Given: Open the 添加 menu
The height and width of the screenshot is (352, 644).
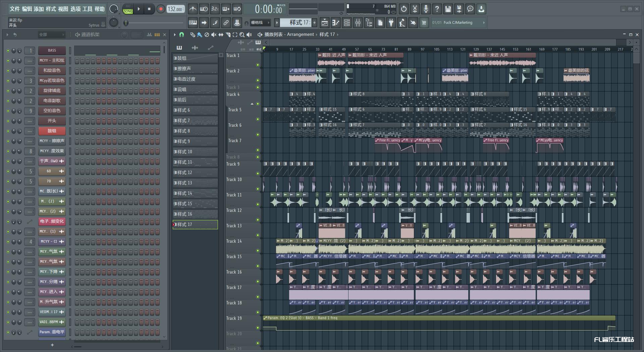Looking at the screenshot, I should (x=39, y=9).
